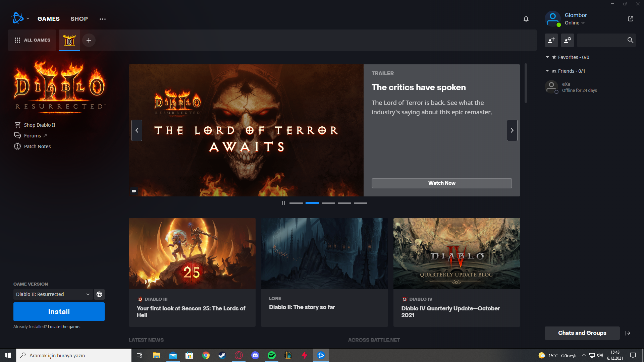Screen dimensions: 644x362
Task: Open File Explorer from taskbar
Action: [x=156, y=355]
